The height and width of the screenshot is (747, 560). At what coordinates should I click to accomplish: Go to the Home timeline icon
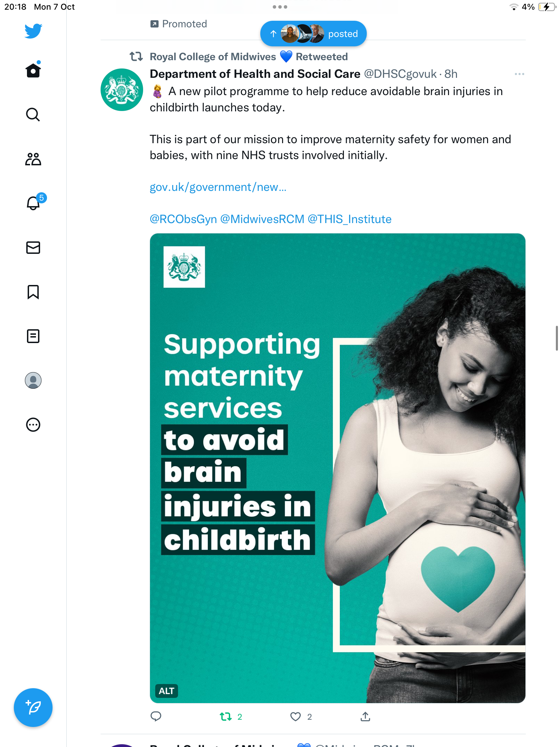point(33,70)
